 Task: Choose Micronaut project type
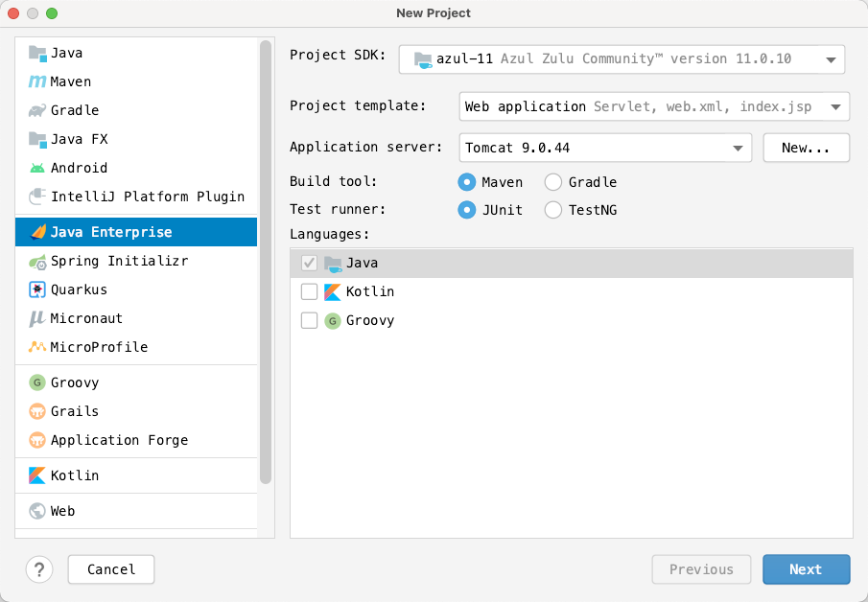click(136, 318)
